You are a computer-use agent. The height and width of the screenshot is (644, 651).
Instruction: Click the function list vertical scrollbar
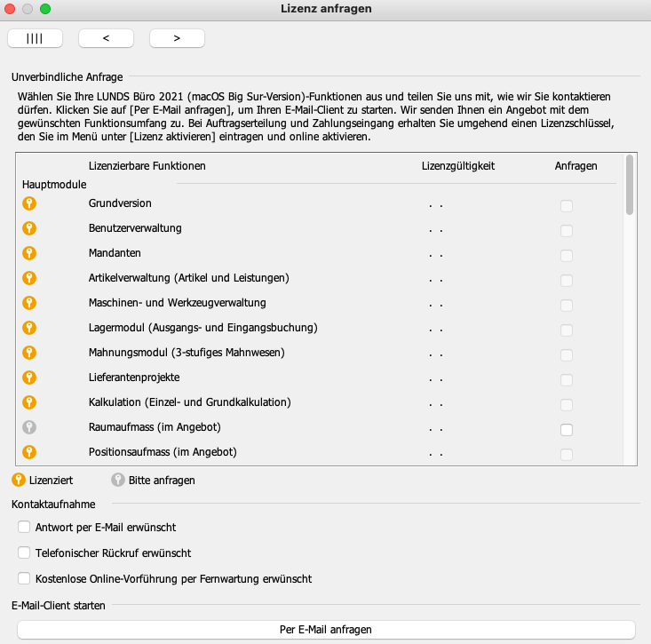[x=630, y=309]
